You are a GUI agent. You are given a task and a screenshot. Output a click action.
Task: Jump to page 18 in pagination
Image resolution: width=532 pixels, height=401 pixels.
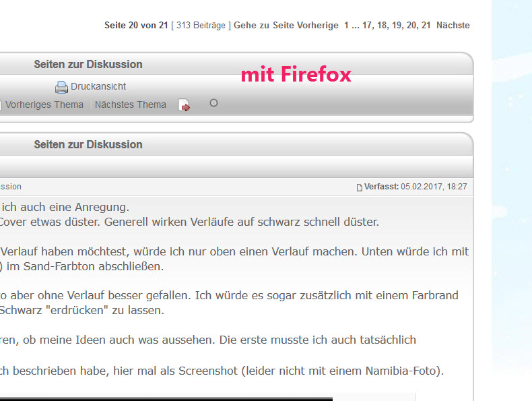(382, 26)
